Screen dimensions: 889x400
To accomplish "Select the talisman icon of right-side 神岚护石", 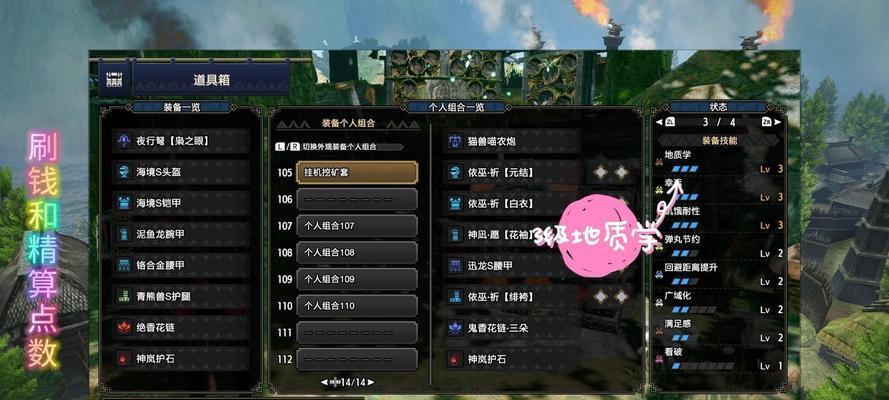I will click(455, 359).
